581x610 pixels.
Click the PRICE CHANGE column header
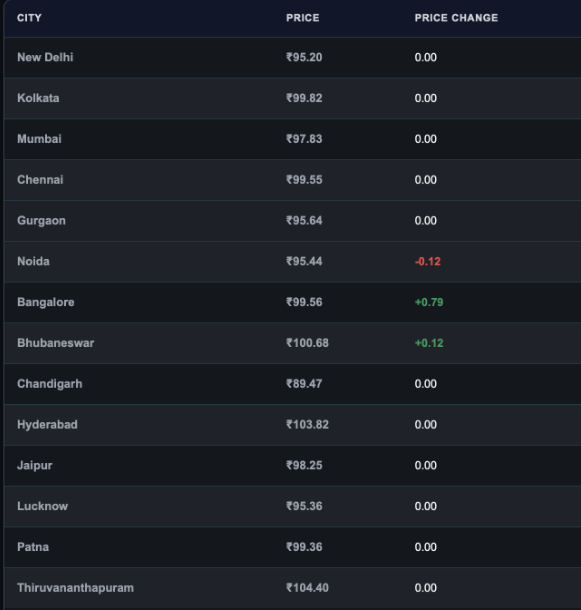[456, 18]
